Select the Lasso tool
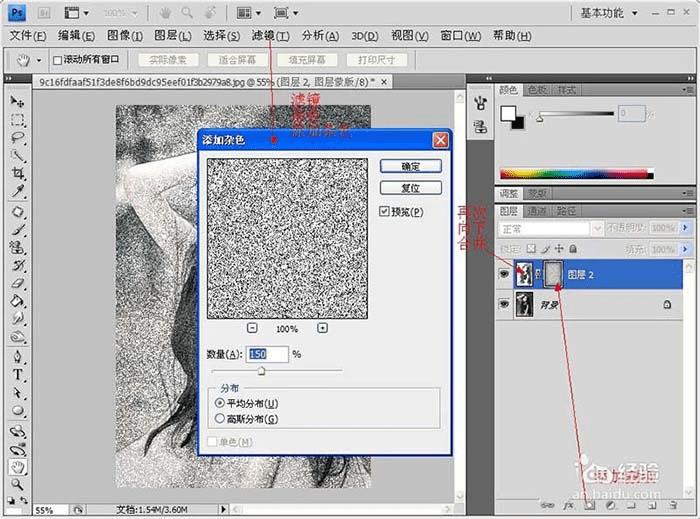This screenshot has height=519, width=700. pos(17,137)
